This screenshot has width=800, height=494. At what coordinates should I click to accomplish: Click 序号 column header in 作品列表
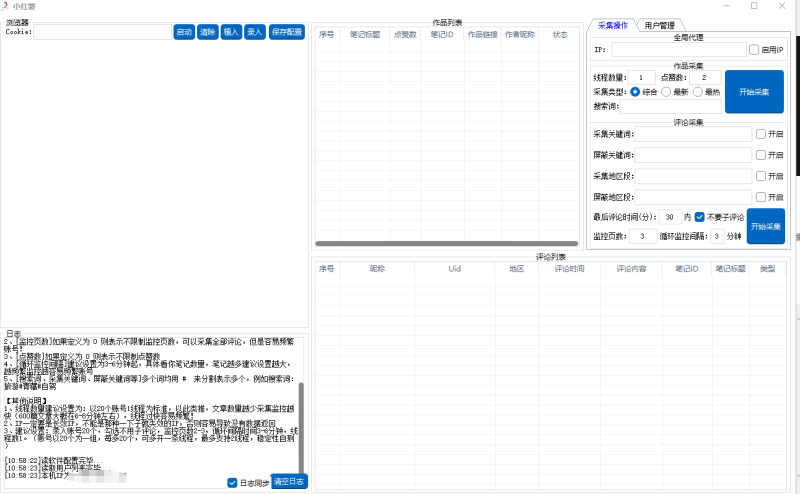tap(327, 35)
